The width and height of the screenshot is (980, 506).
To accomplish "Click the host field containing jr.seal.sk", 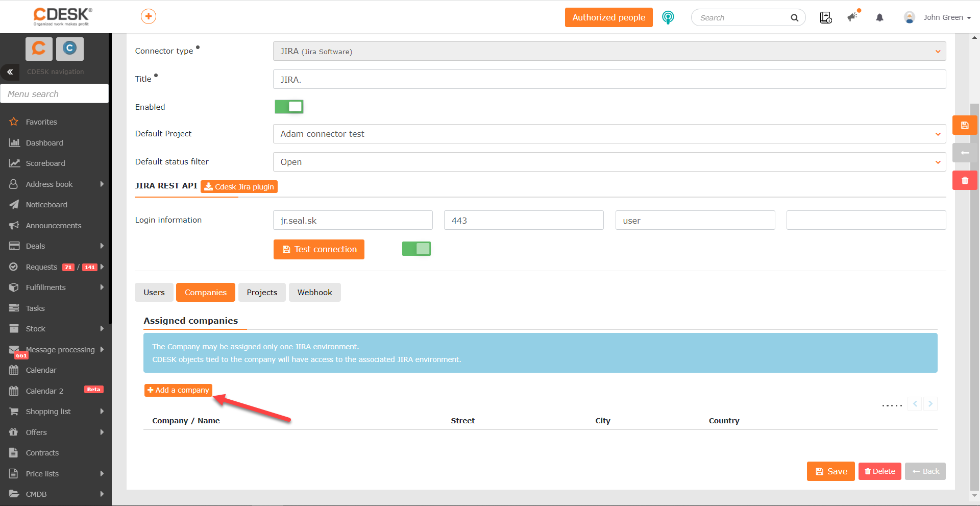I will pos(353,221).
